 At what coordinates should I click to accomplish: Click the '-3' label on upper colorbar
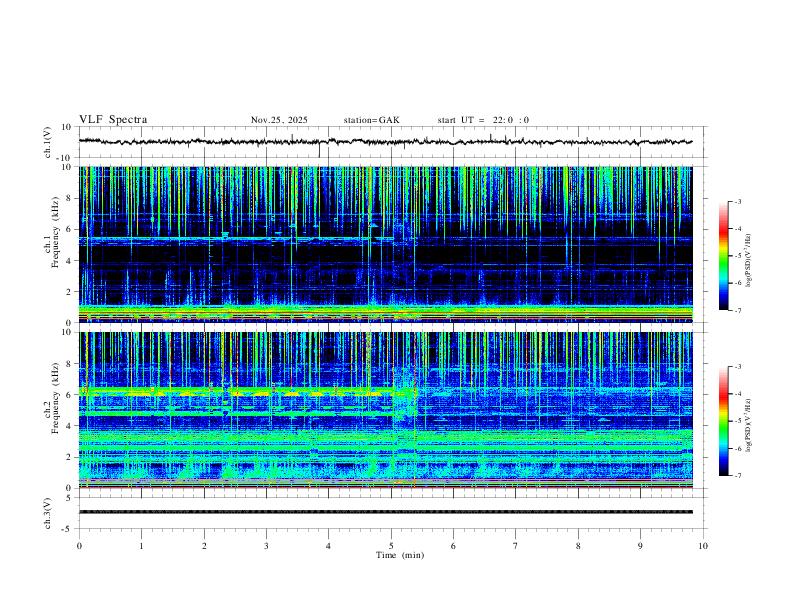(x=737, y=201)
